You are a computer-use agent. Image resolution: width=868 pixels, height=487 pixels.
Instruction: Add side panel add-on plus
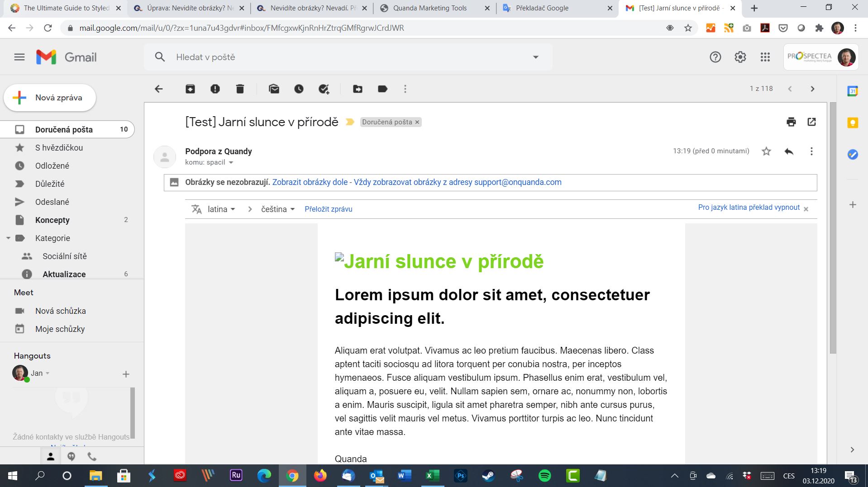click(853, 205)
